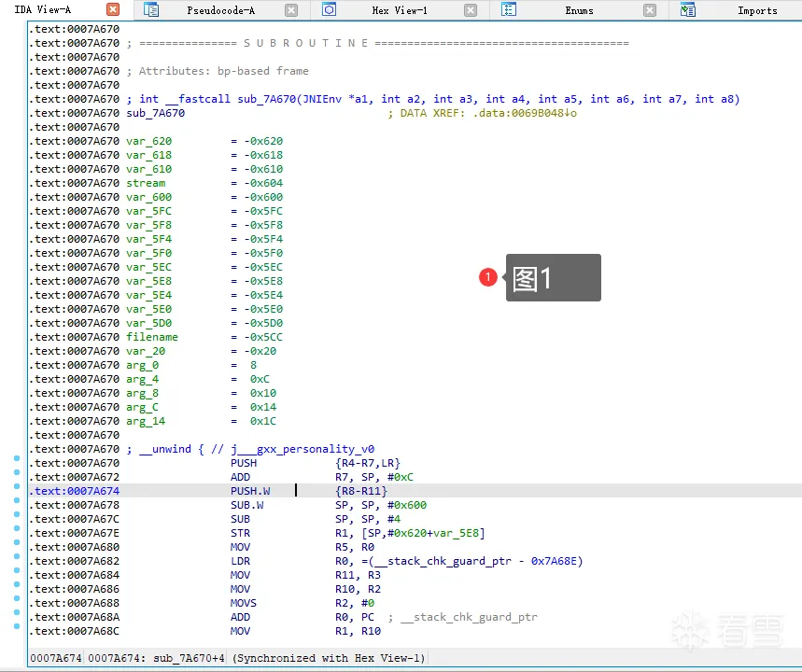Close the Enums tab
This screenshot has height=672, width=802.
coord(650,10)
